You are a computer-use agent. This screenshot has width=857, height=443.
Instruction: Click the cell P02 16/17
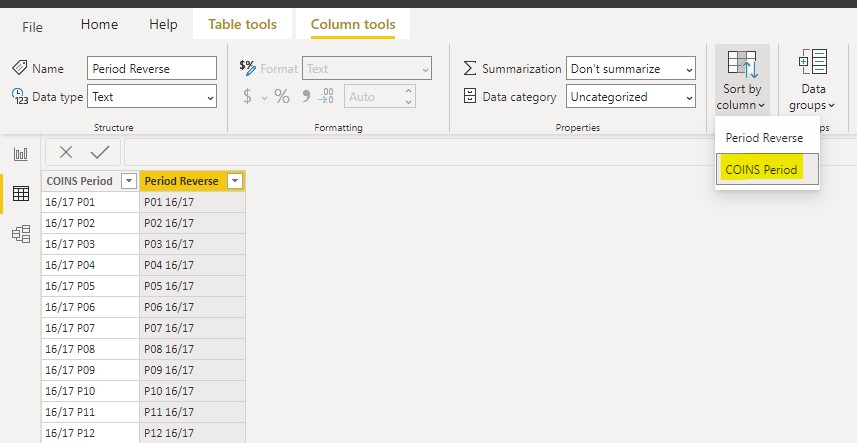tap(192, 223)
